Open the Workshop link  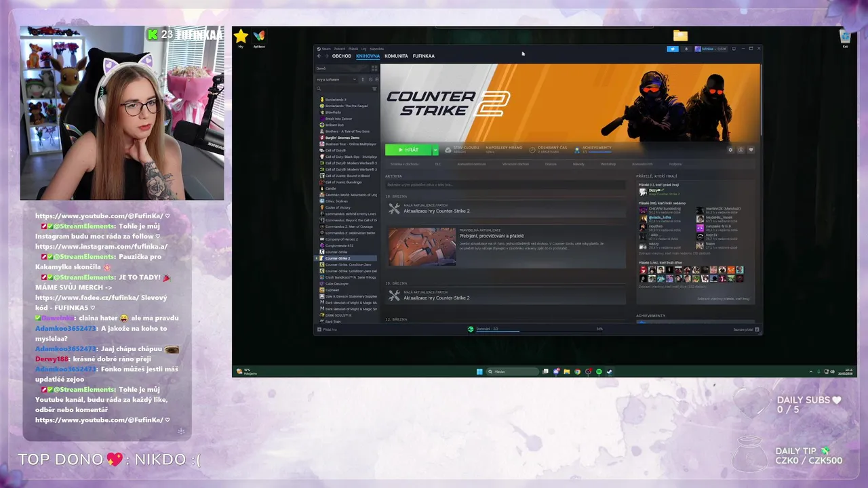(608, 164)
